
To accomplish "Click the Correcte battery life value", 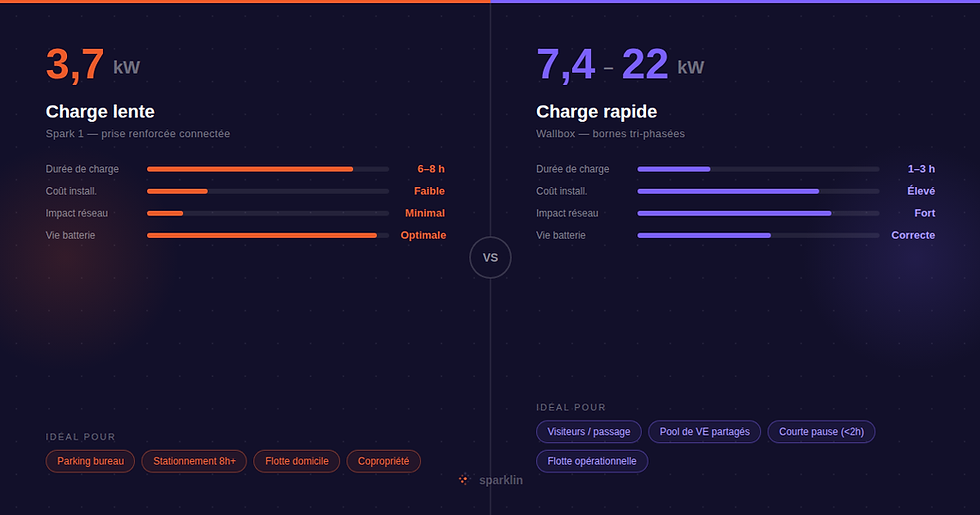I will tap(913, 236).
